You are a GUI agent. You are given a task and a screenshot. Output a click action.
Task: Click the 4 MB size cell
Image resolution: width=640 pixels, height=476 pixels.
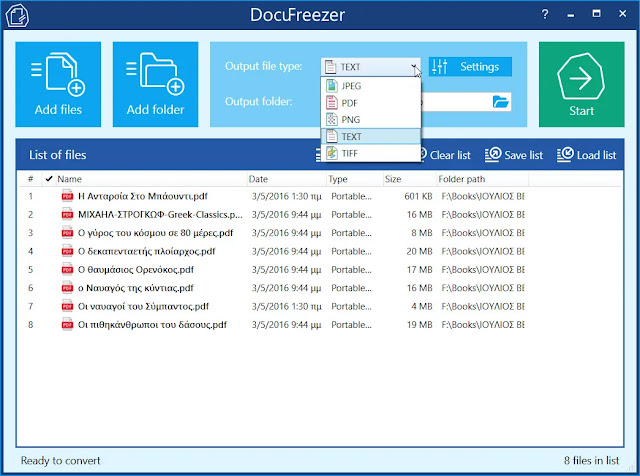tap(422, 307)
